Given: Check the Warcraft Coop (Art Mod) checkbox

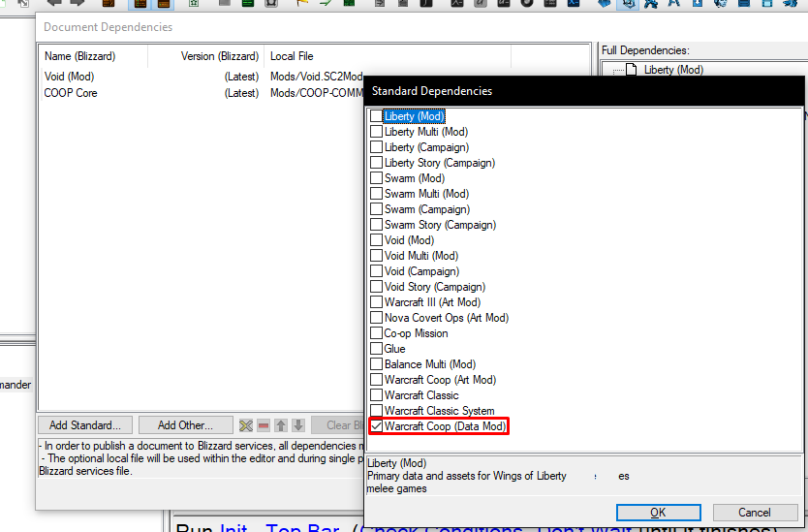Looking at the screenshot, I should click(x=376, y=380).
